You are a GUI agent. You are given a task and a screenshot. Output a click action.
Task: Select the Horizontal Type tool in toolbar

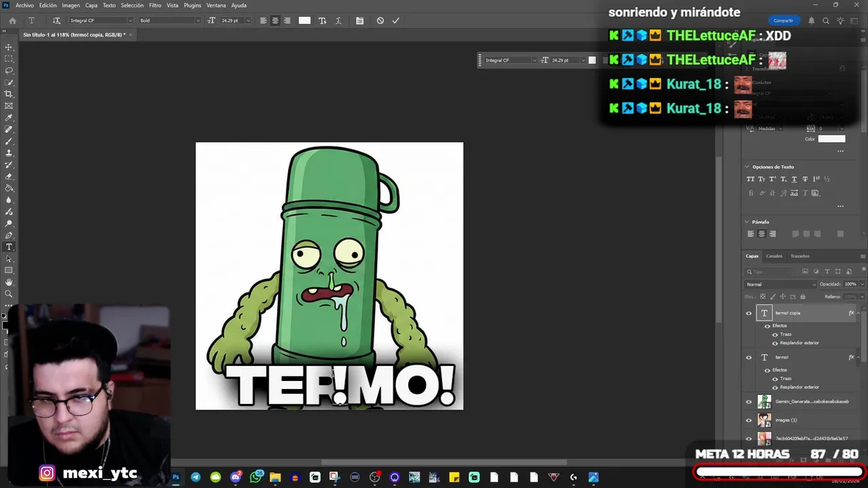click(x=9, y=247)
